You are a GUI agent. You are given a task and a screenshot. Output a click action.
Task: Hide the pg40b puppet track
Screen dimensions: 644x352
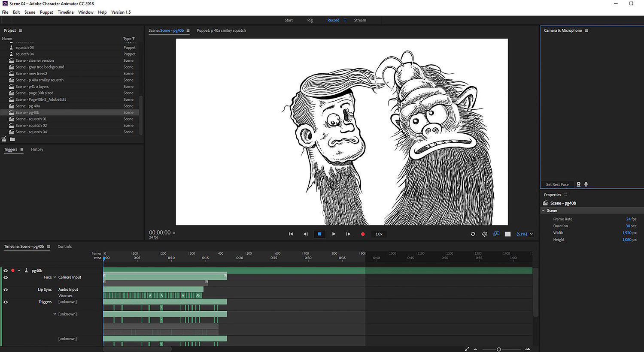coord(6,271)
